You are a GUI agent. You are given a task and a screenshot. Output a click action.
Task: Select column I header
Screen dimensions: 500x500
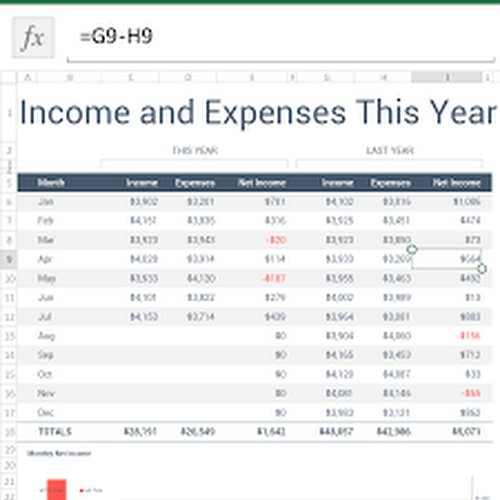click(447, 77)
